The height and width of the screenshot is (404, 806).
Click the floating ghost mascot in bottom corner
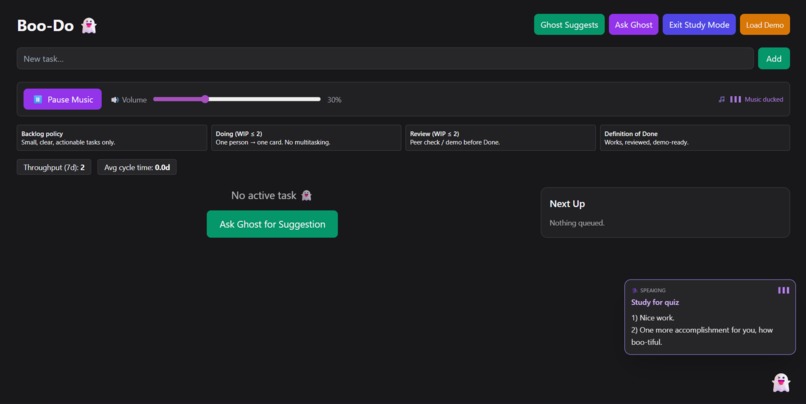click(781, 382)
